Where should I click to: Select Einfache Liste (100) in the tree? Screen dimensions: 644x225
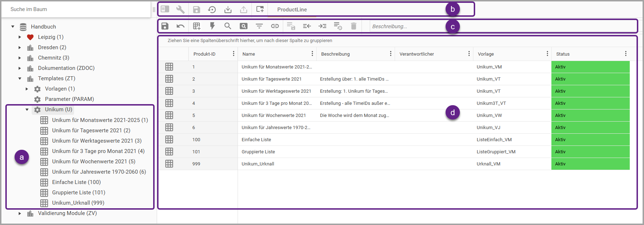[x=76, y=182]
